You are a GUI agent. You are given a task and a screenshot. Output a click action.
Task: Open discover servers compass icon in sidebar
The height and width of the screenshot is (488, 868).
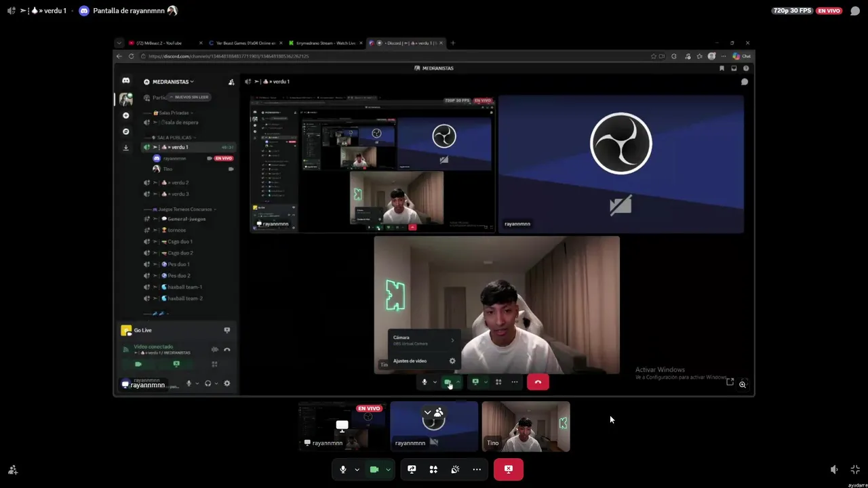[125, 131]
